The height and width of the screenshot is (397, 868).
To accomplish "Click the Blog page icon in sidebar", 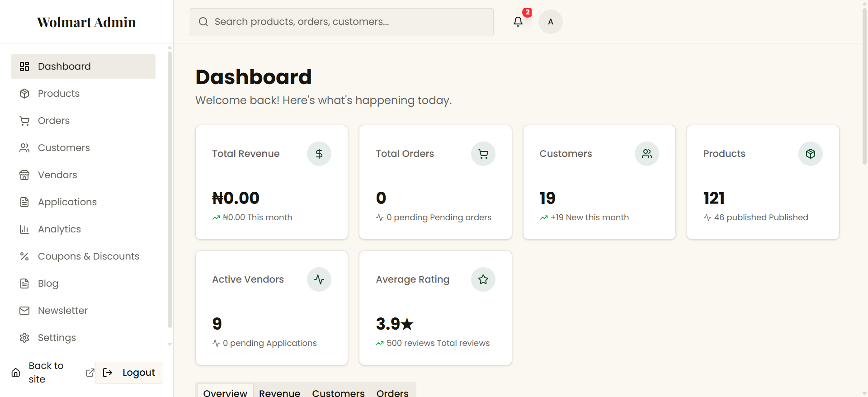I will pos(24,284).
